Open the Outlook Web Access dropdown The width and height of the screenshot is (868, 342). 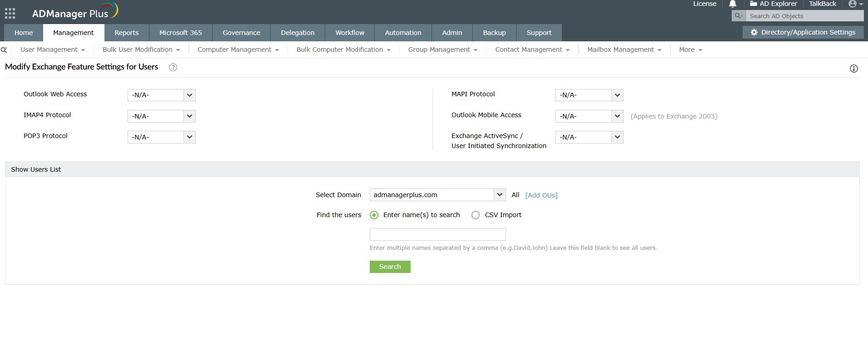pyautogui.click(x=162, y=95)
